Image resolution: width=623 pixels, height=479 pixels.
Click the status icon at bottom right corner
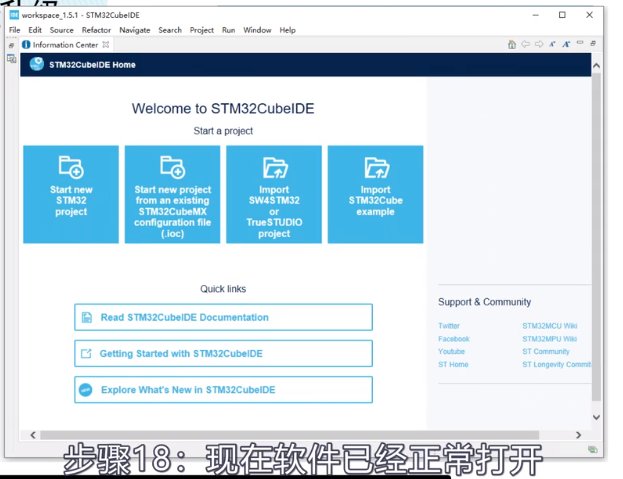click(x=592, y=450)
